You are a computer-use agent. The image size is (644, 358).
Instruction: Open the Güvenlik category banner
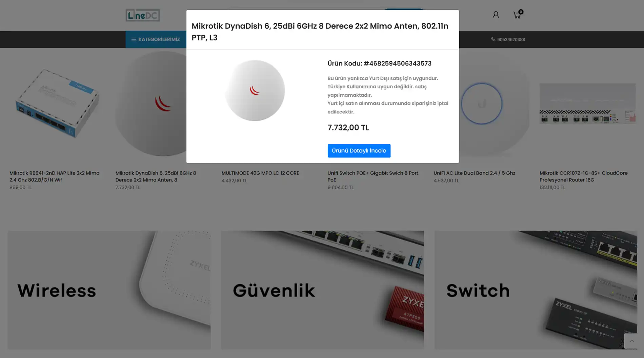click(322, 290)
